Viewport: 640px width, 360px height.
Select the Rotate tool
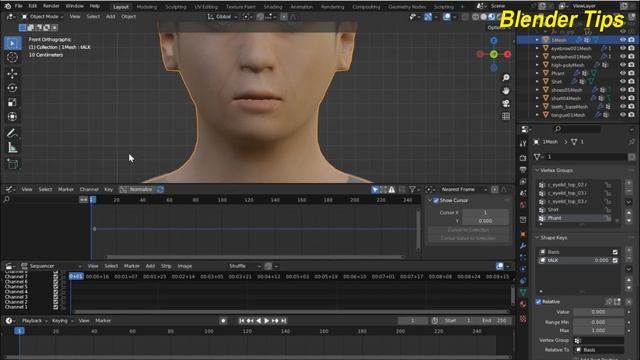tap(12, 88)
